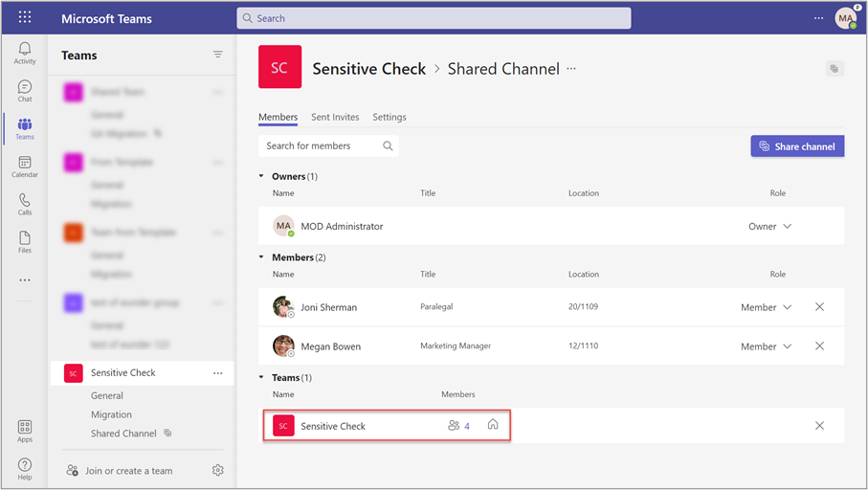This screenshot has width=868, height=490.
Task: Click the Help icon
Action: pos(25,468)
